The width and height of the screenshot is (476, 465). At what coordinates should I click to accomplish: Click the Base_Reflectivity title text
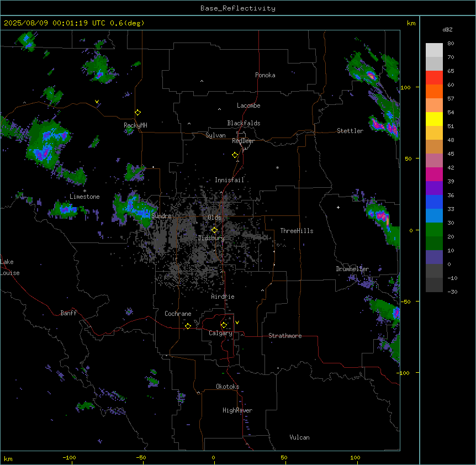[x=238, y=8]
